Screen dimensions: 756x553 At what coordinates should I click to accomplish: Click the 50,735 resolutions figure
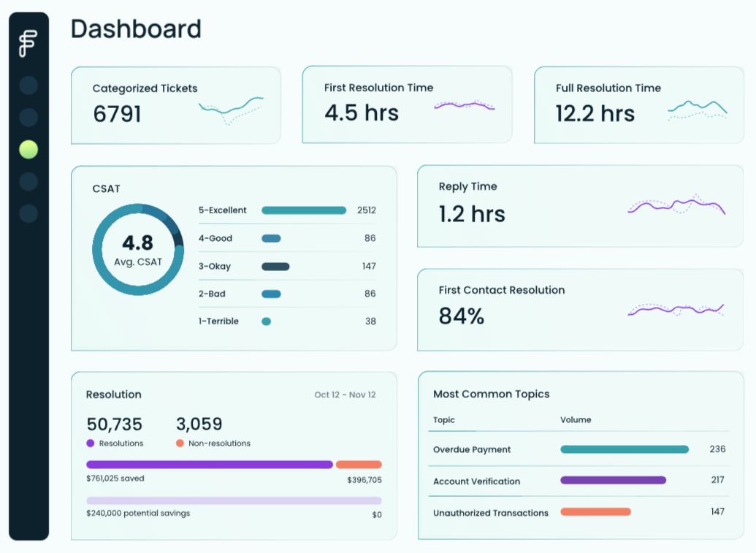click(x=114, y=424)
